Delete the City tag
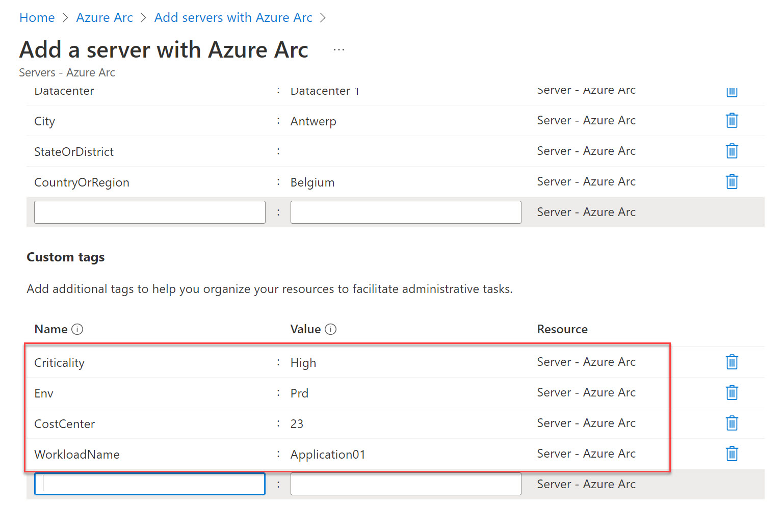Image resolution: width=784 pixels, height=532 pixels. [x=731, y=121]
